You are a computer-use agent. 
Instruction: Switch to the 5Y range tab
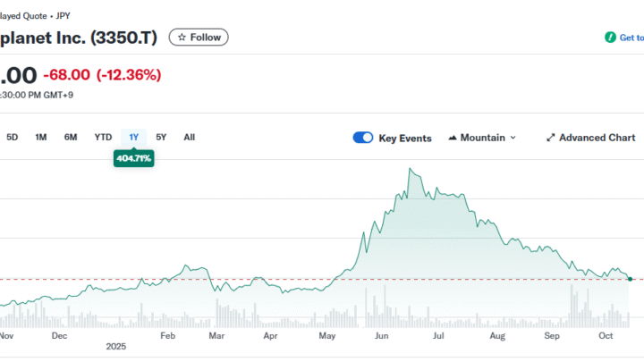point(161,137)
